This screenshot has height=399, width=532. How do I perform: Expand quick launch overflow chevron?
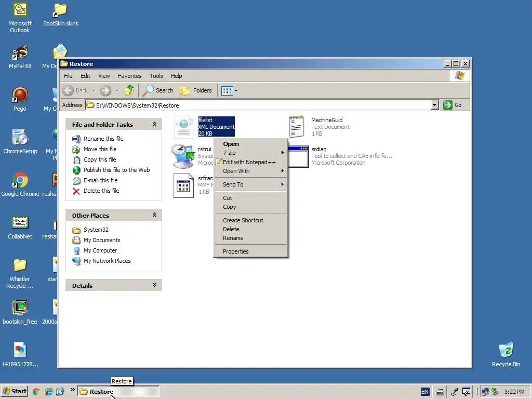[72, 390]
